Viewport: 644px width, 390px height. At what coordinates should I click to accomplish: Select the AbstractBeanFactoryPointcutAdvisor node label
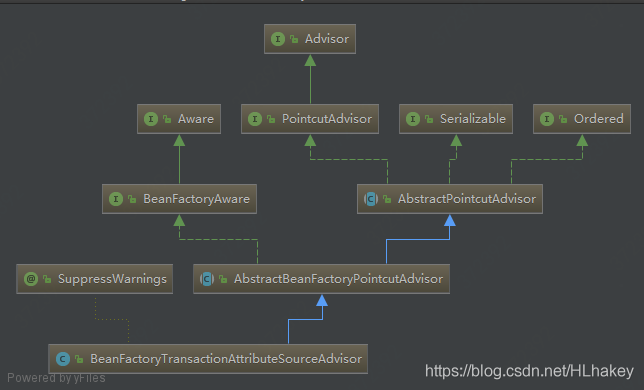pyautogui.click(x=338, y=279)
